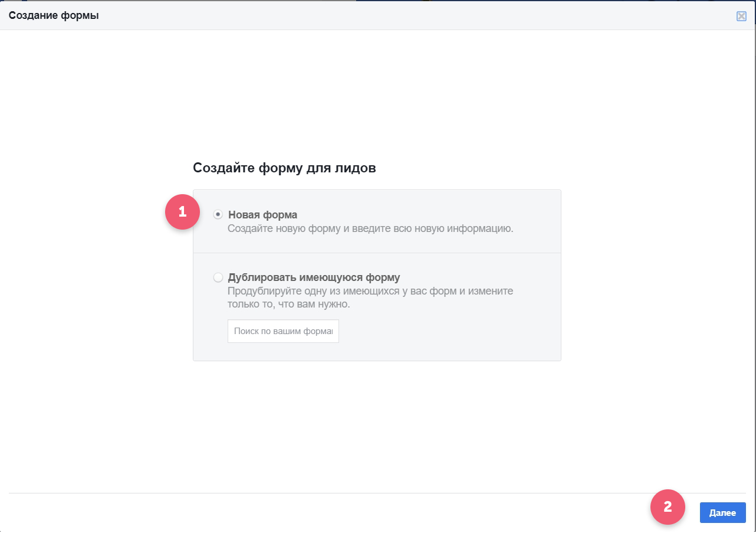
Task: Click the duplicate form description text
Action: click(370, 297)
